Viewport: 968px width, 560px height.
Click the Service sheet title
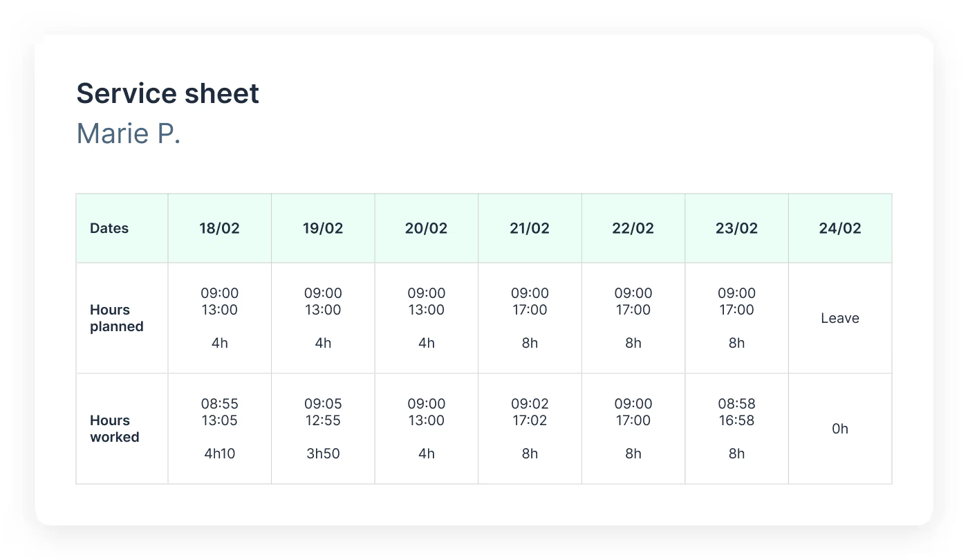[x=167, y=93]
